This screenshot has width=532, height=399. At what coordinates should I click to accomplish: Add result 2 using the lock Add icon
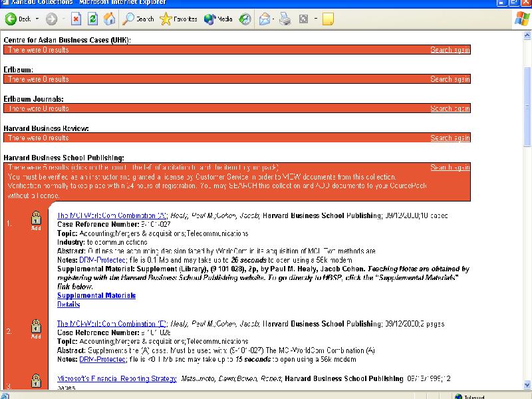click(x=36, y=329)
